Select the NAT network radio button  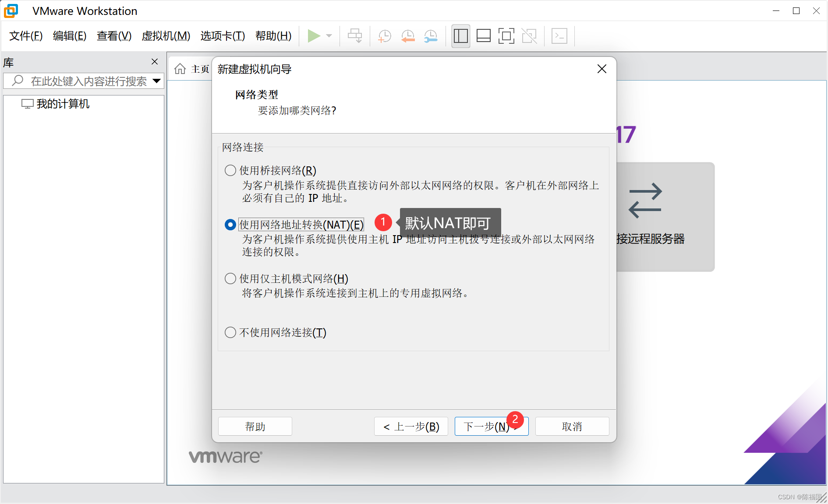[230, 225]
